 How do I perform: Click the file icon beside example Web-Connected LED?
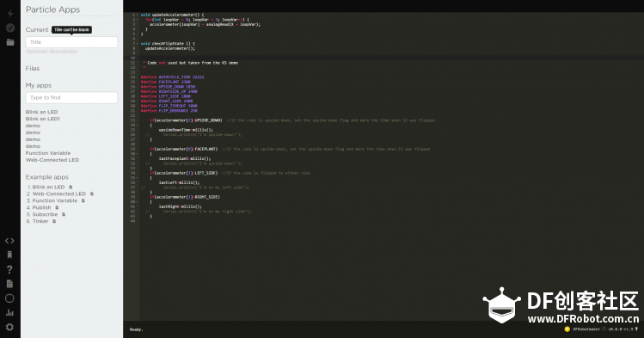(x=92, y=194)
